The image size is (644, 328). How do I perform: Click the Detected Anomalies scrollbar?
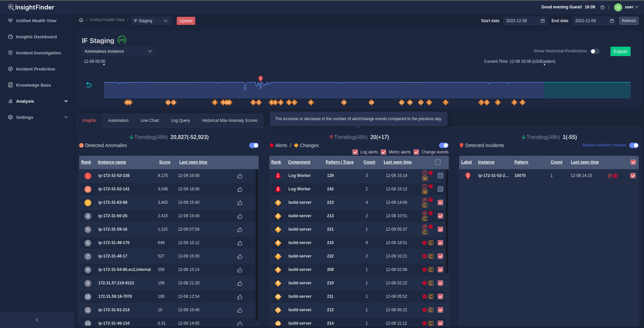click(x=257, y=245)
